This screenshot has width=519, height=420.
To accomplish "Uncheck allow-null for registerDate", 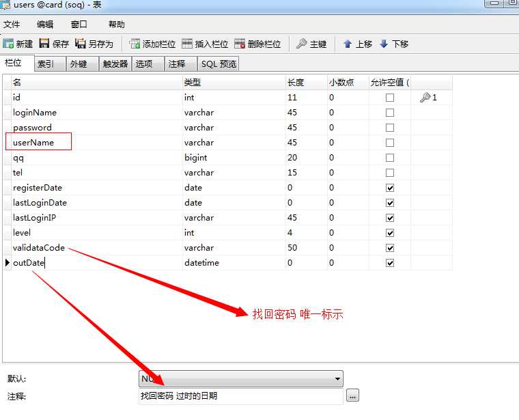I will click(390, 188).
